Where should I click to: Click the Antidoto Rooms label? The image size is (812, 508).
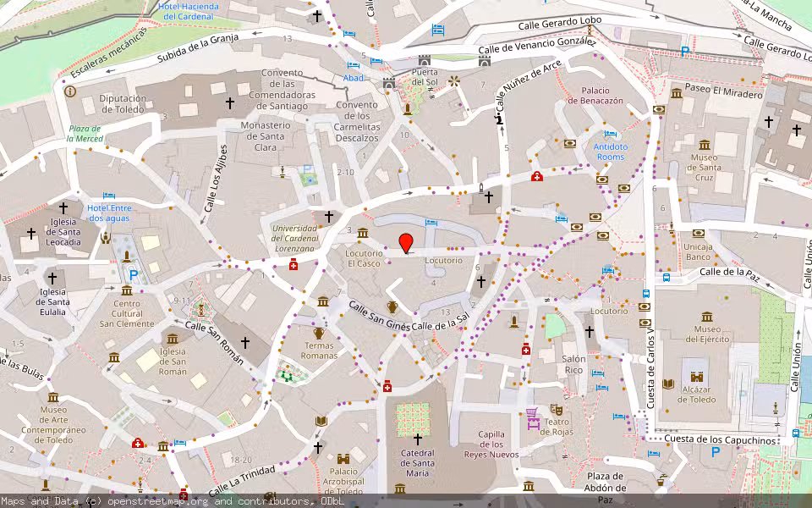point(611,153)
